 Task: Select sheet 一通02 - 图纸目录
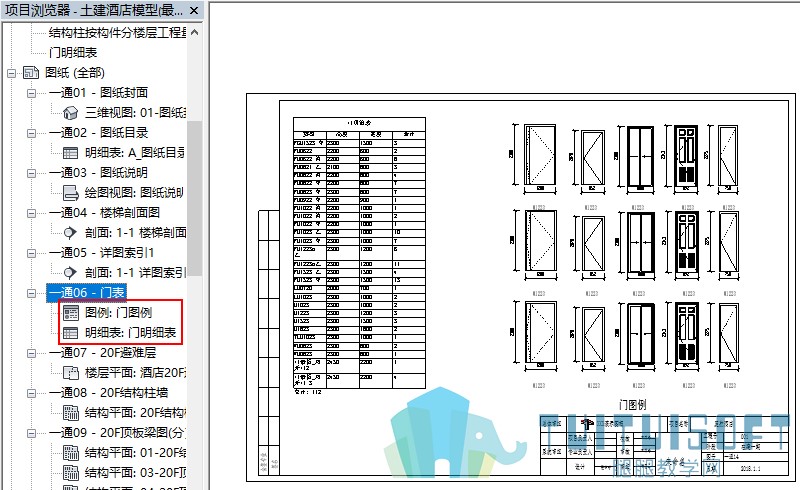[98, 133]
